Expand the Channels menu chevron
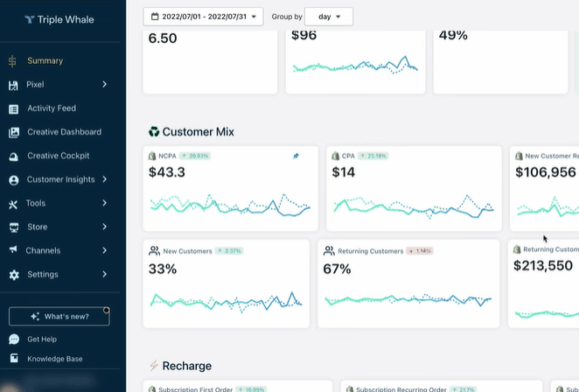 (104, 250)
